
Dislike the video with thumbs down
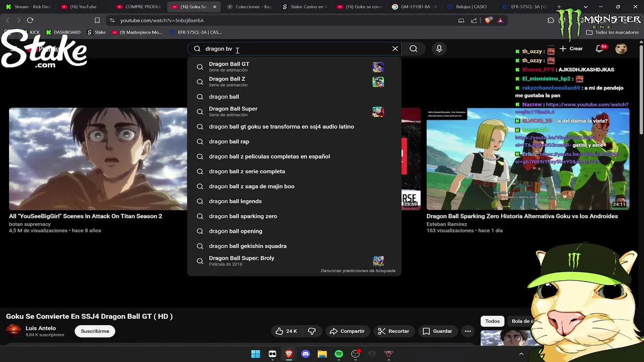(x=311, y=331)
